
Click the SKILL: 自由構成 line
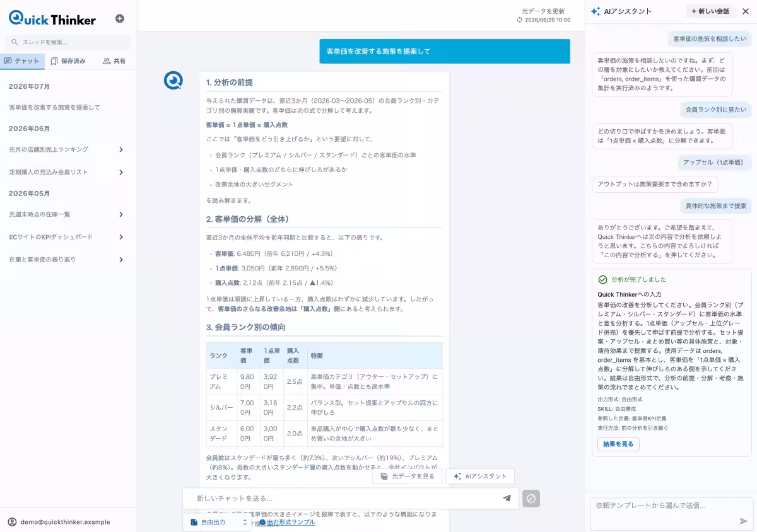pyautogui.click(x=616, y=409)
